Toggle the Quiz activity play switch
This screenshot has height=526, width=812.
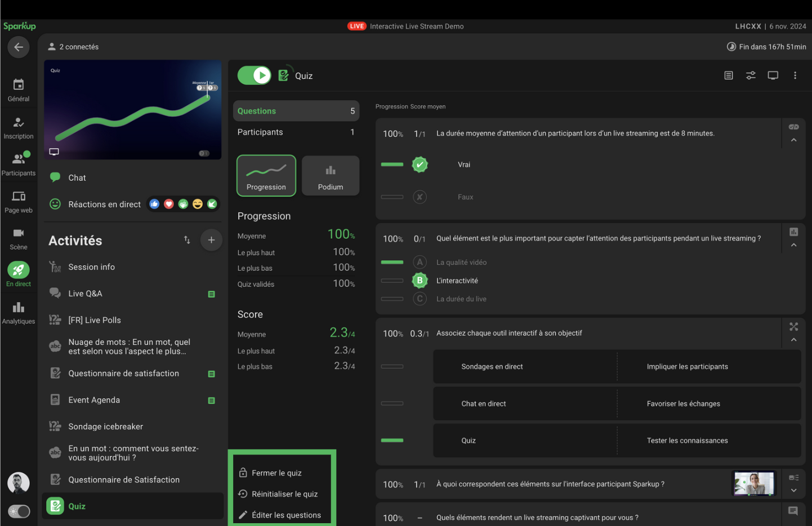click(255, 75)
